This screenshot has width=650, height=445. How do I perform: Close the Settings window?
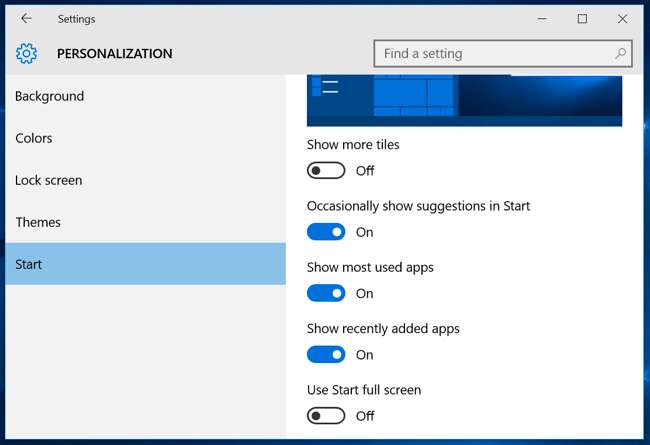[x=622, y=19]
